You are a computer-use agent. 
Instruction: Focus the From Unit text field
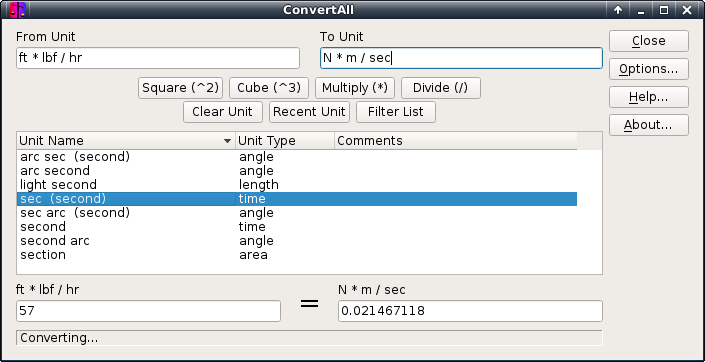pos(158,58)
